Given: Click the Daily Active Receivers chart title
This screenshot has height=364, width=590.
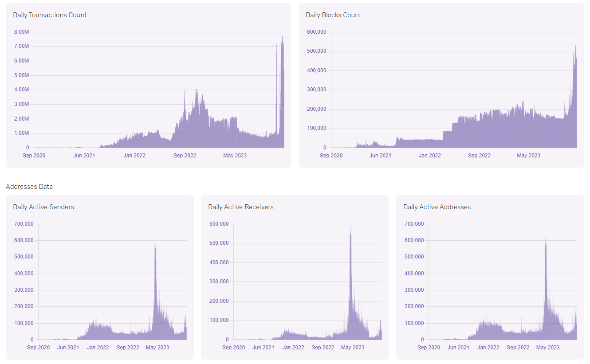Looking at the screenshot, I should pos(241,207).
